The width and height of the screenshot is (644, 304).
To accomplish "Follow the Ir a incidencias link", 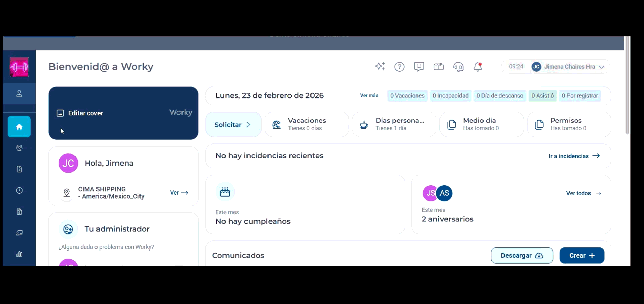I will coord(574,156).
